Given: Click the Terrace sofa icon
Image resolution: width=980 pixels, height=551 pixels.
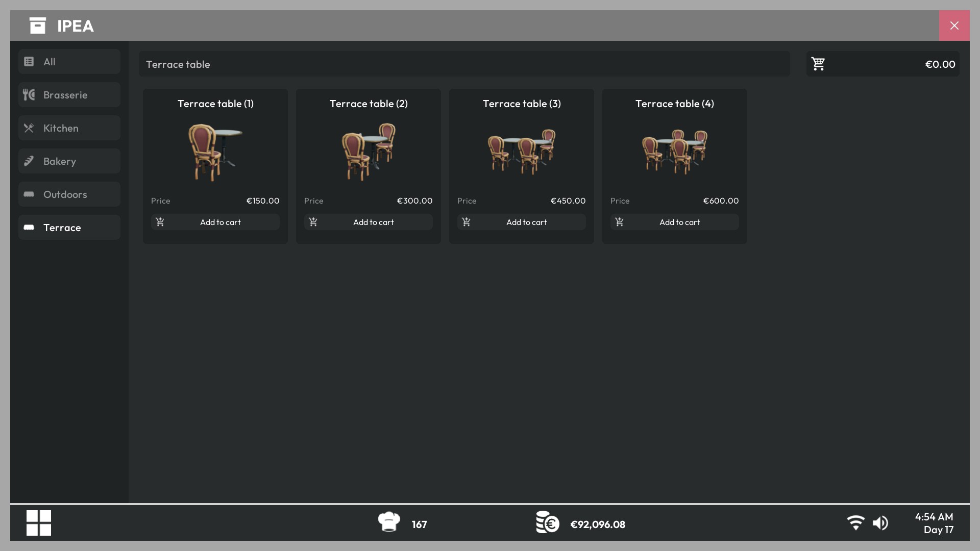Looking at the screenshot, I should [29, 228].
